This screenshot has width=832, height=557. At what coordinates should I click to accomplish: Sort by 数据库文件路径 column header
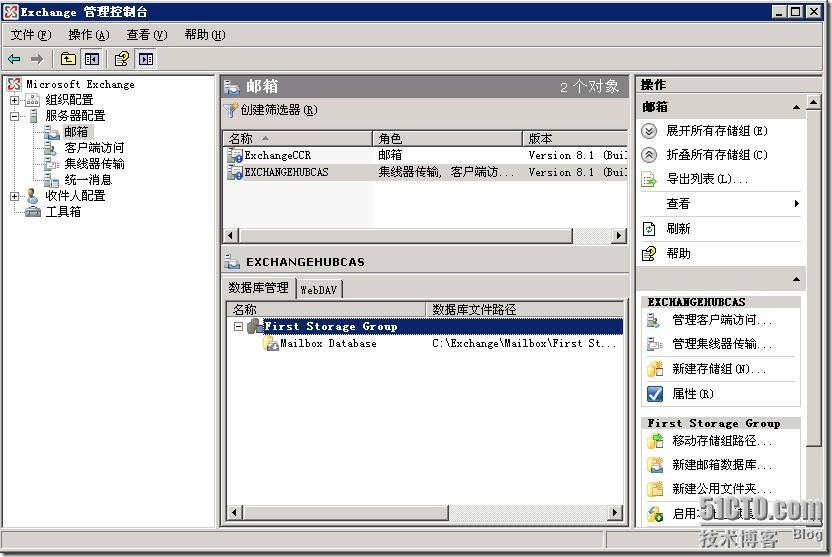pos(524,309)
